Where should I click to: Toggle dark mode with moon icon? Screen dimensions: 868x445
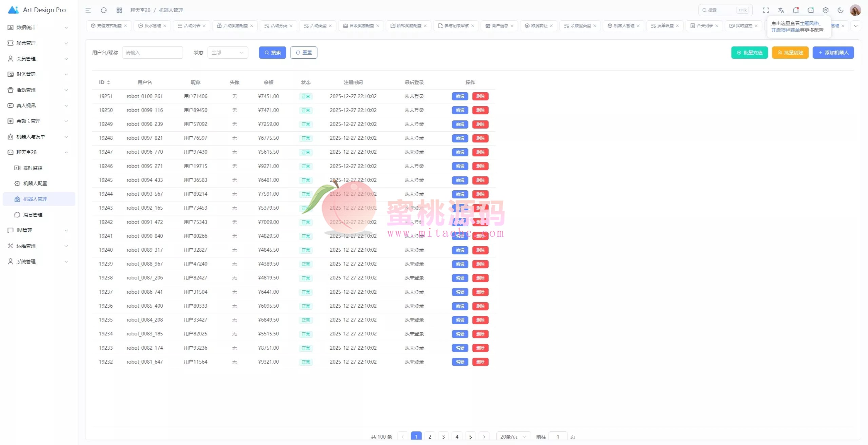click(x=840, y=10)
